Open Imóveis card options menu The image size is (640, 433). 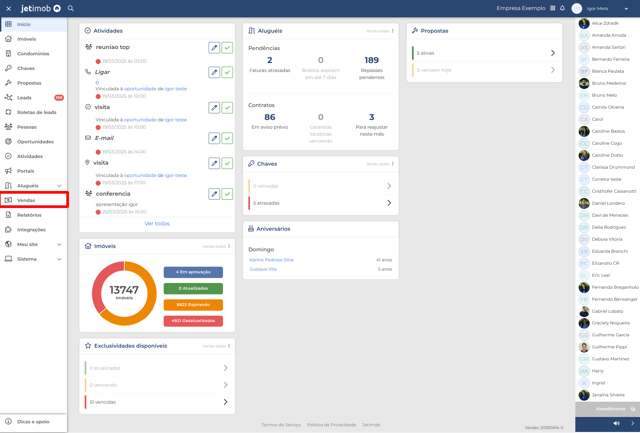(229, 246)
